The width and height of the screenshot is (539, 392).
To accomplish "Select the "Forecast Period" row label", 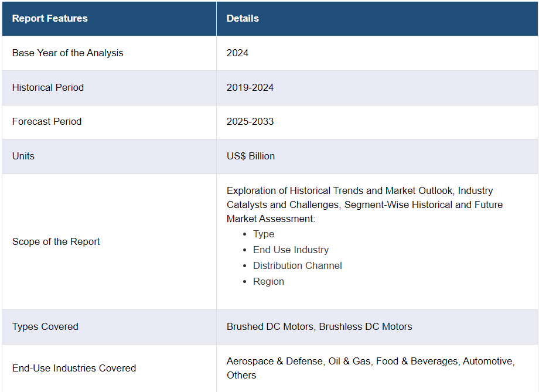I will tap(47, 121).
